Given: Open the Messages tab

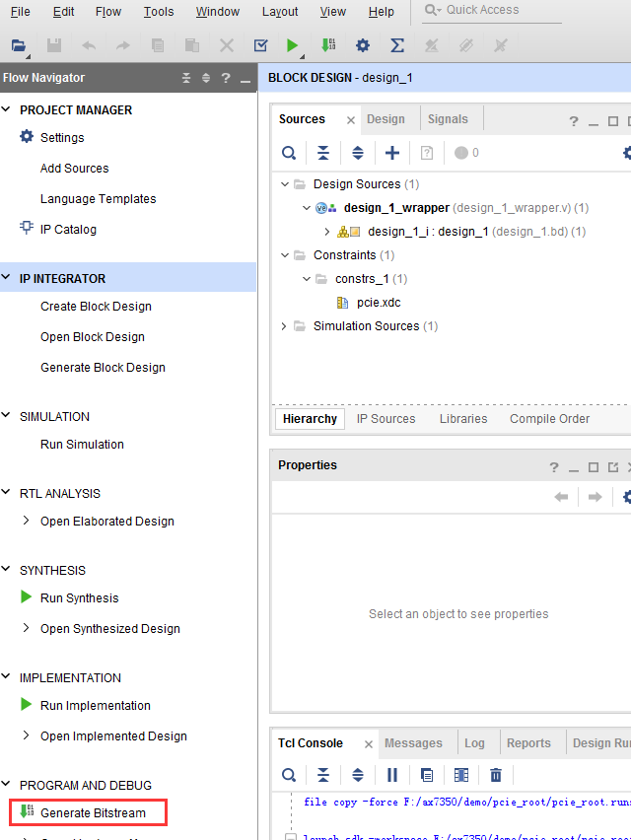Looking at the screenshot, I should click(x=413, y=743).
